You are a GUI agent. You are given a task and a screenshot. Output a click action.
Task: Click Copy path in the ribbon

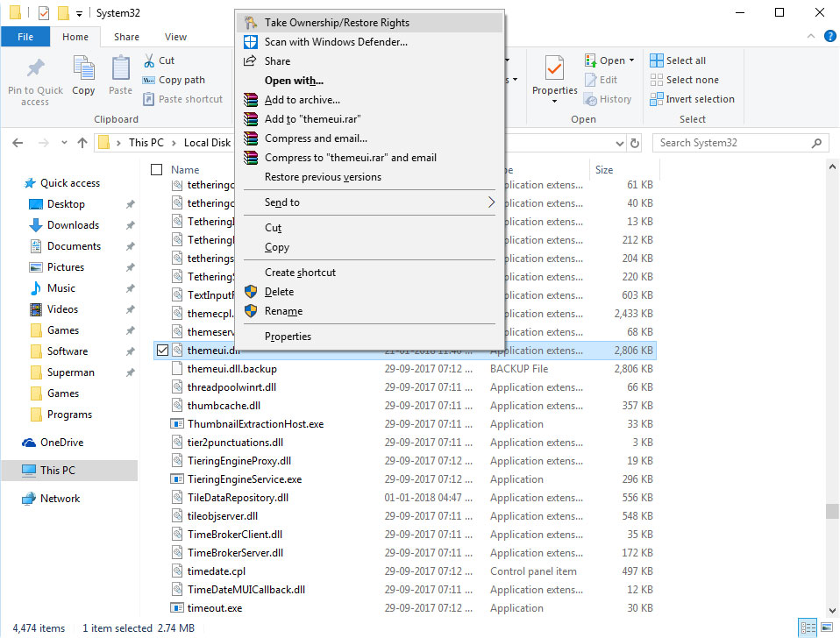[x=174, y=80]
